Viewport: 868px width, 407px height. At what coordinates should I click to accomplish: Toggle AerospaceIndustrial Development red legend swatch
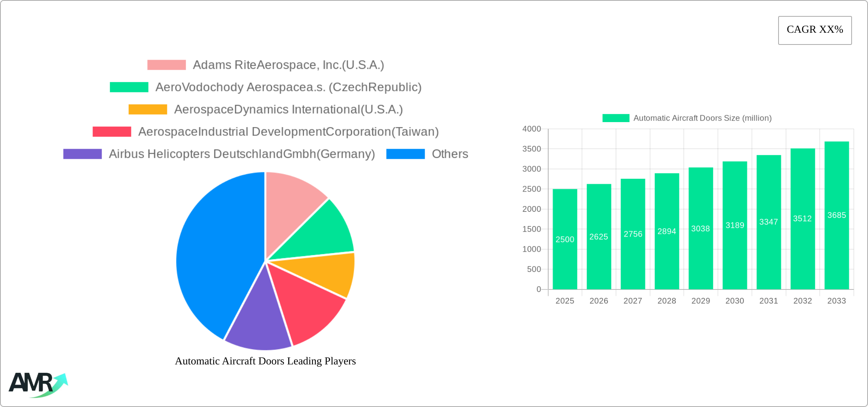tap(112, 132)
